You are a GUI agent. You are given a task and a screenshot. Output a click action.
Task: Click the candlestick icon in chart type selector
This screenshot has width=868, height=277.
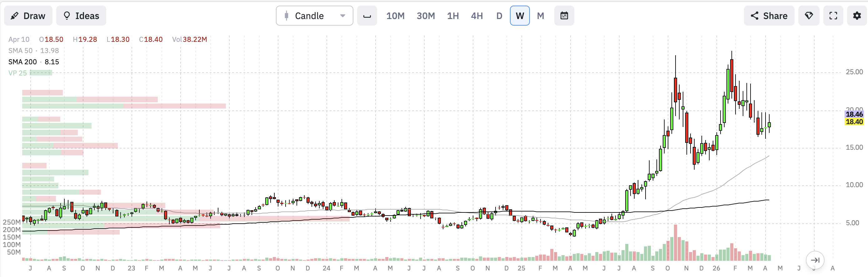point(287,16)
